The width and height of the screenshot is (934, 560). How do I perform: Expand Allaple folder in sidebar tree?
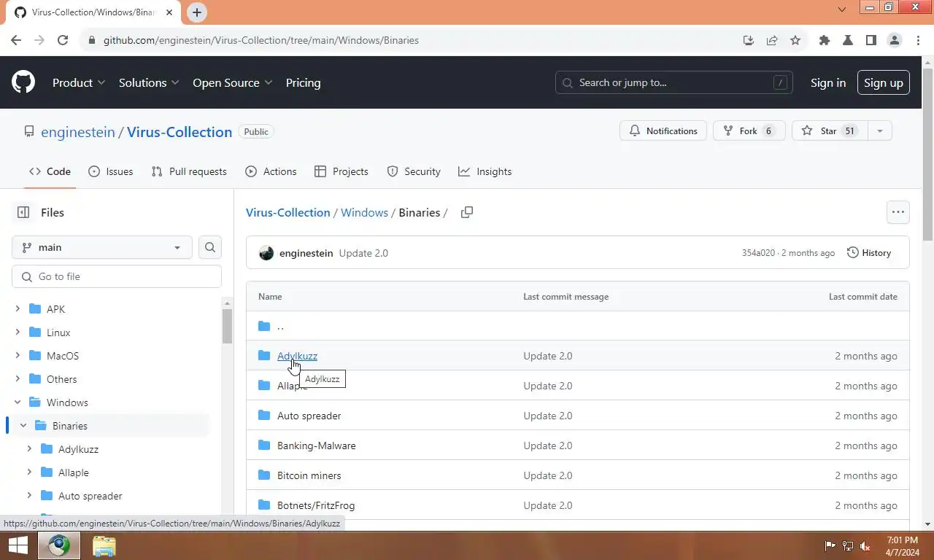pyautogui.click(x=29, y=472)
